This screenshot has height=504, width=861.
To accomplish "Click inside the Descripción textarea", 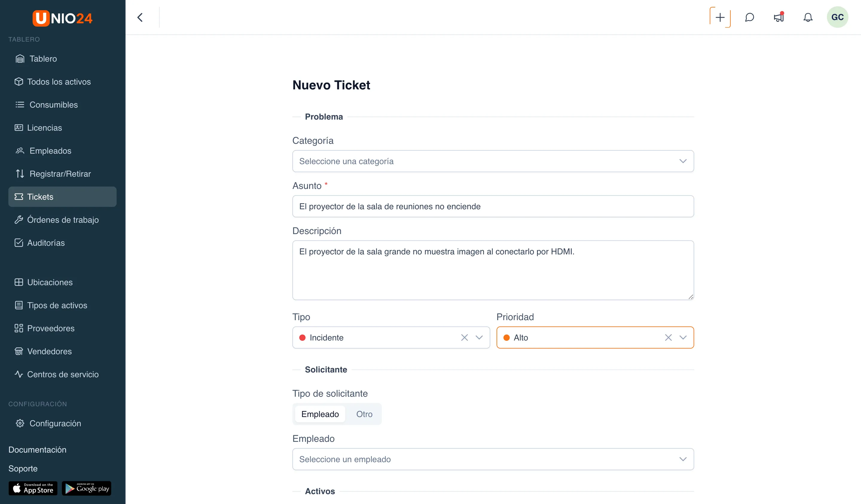I will 493,270.
